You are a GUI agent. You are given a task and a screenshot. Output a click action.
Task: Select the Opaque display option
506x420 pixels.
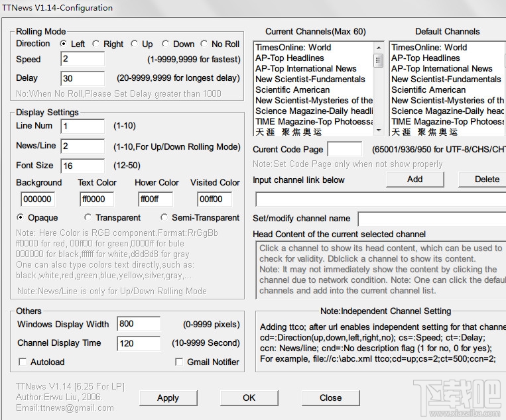tap(21, 217)
